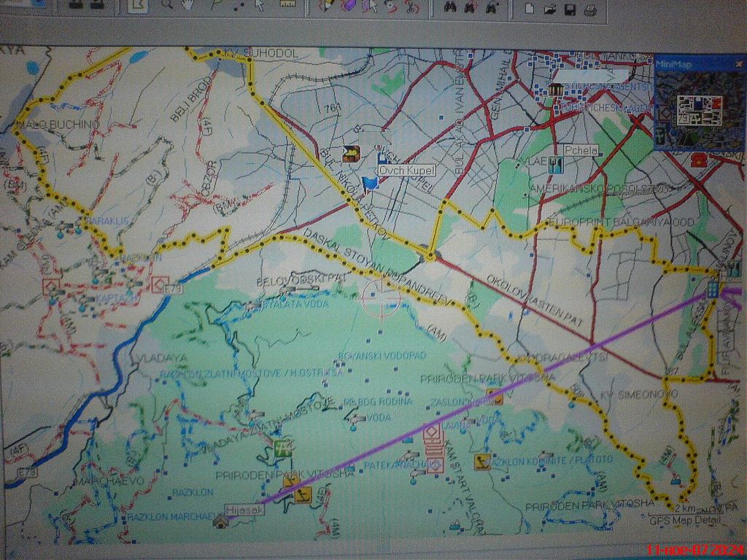Click the Pchela waypoint label
The height and width of the screenshot is (560, 747).
[581, 150]
